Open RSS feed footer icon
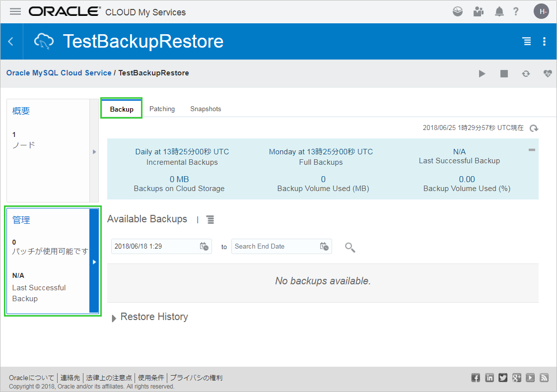Image resolution: width=557 pixels, height=392 pixels. (544, 378)
